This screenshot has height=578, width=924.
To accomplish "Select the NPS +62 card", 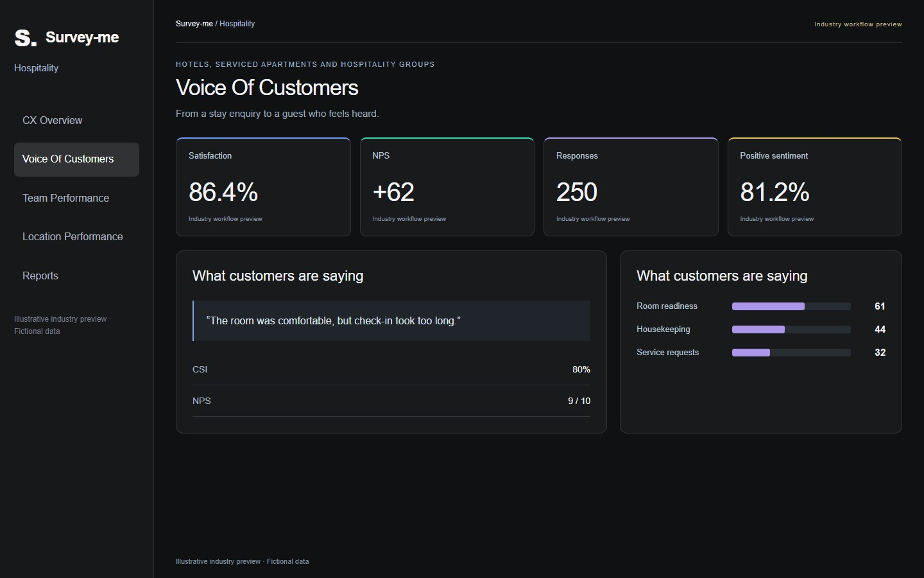I will (x=447, y=187).
